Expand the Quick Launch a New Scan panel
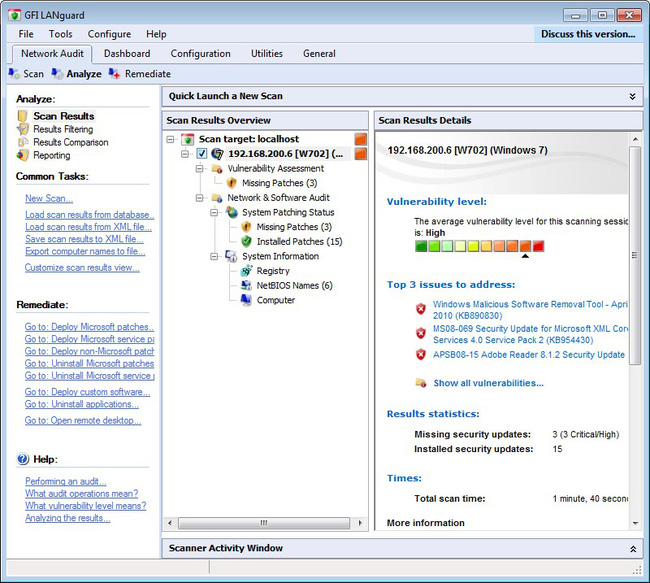The height and width of the screenshot is (583, 650). click(x=632, y=96)
